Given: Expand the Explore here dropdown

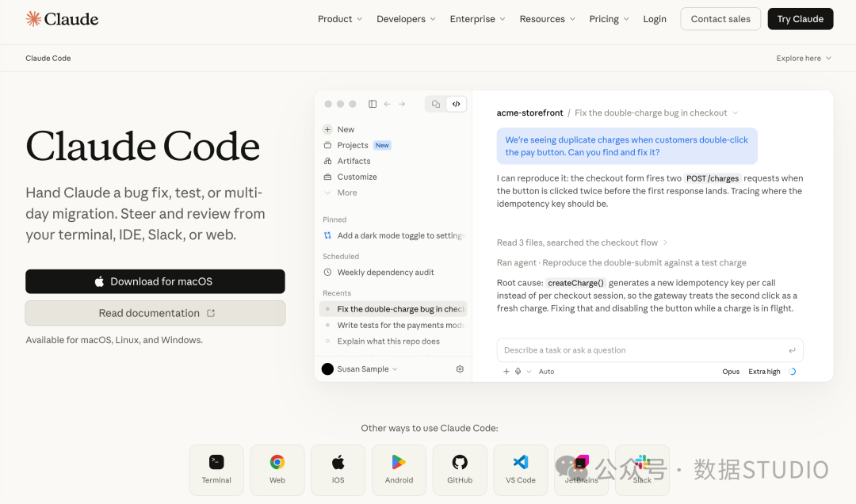Looking at the screenshot, I should [x=804, y=59].
